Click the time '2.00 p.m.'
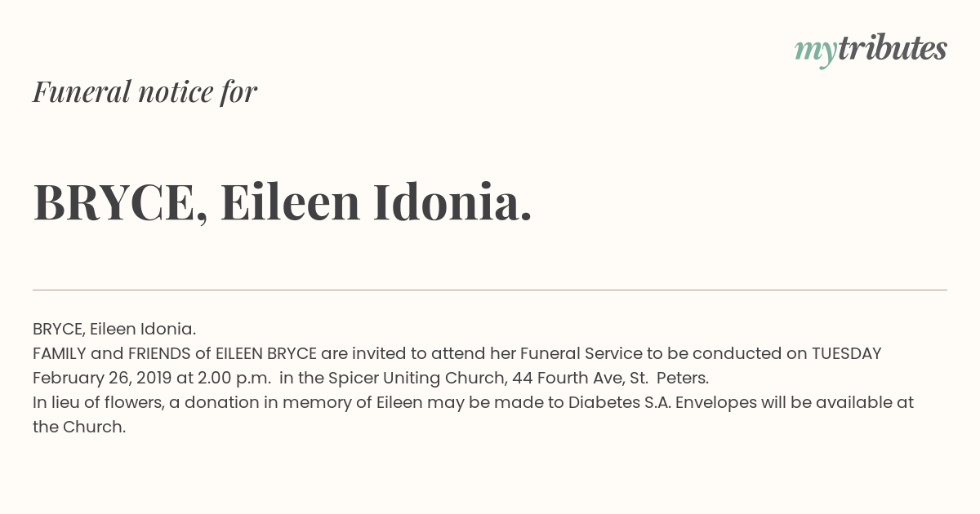 click(234, 378)
